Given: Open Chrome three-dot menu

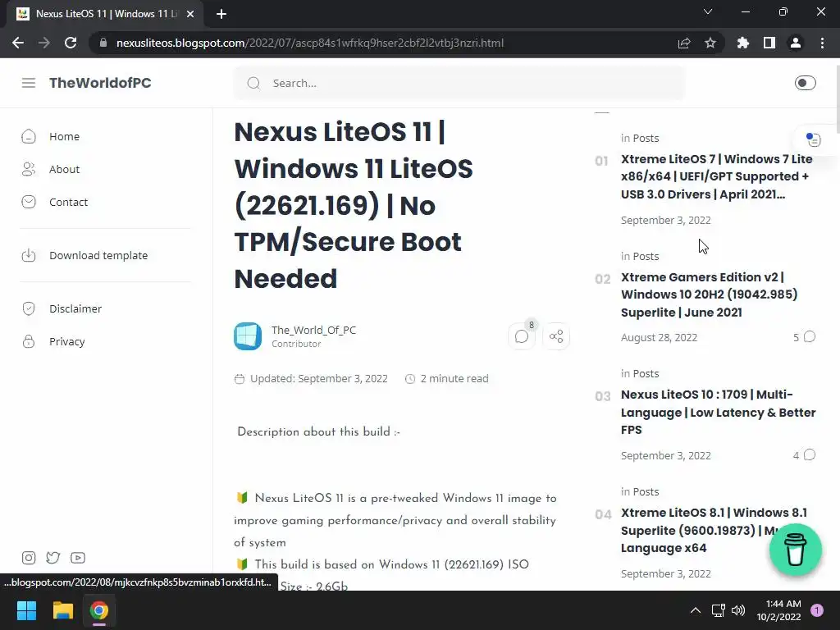Looking at the screenshot, I should pyautogui.click(x=822, y=43).
